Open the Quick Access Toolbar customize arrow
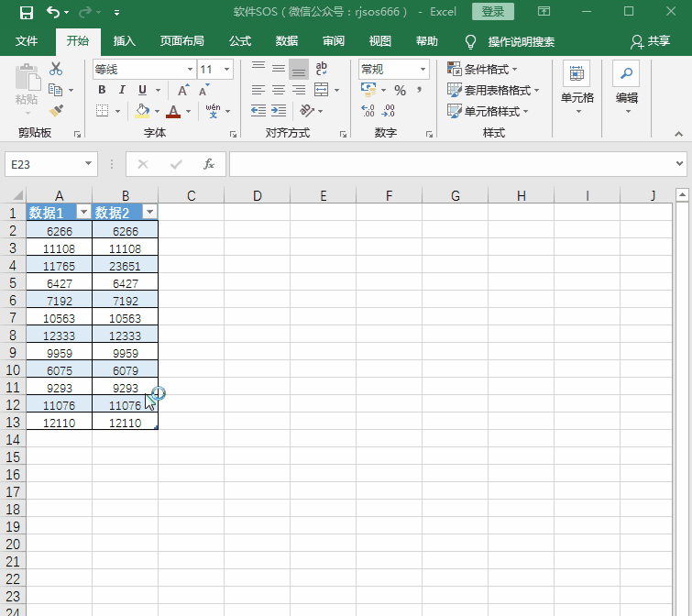 116,13
